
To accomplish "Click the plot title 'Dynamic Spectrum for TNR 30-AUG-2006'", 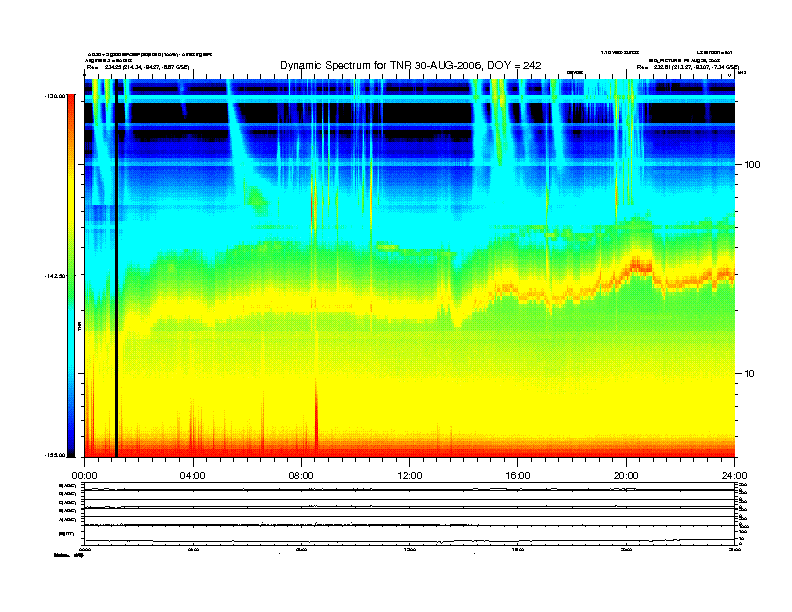I will pos(411,65).
